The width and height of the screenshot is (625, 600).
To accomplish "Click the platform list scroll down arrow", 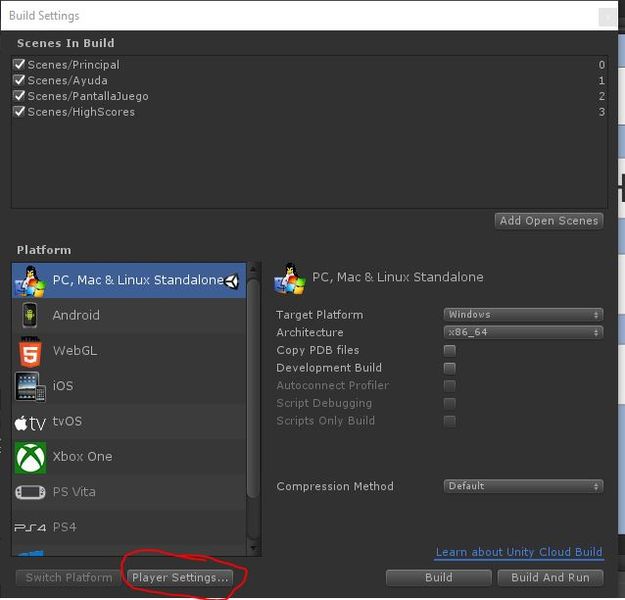I will tap(253, 549).
